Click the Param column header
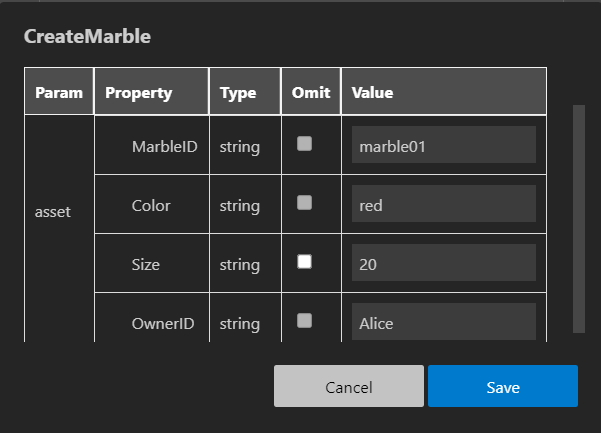Screen dimensions: 601x433 [58, 93]
